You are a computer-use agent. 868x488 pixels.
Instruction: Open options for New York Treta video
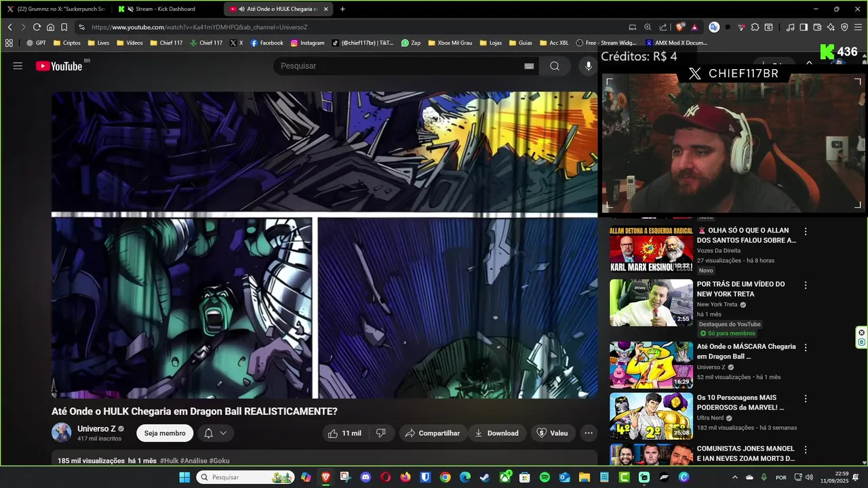pyautogui.click(x=806, y=285)
